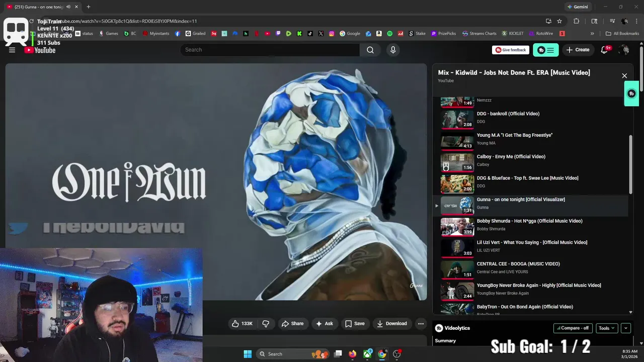Open Videolytics Tools dropdown
Screen dimensions: 644x362
click(x=607, y=328)
